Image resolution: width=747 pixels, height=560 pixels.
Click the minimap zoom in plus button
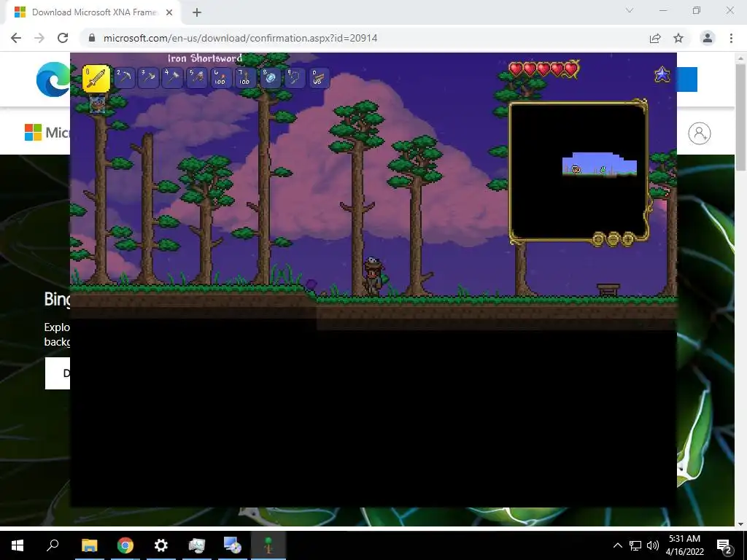[628, 238]
